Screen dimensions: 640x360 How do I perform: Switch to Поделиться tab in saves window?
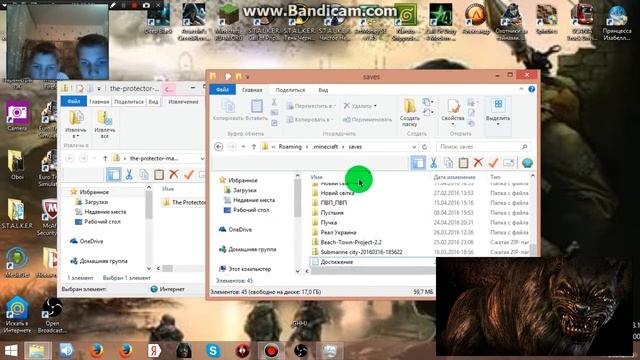290,90
